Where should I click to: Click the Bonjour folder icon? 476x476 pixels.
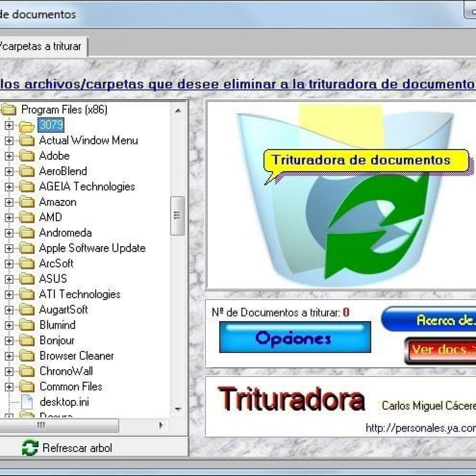(27, 341)
